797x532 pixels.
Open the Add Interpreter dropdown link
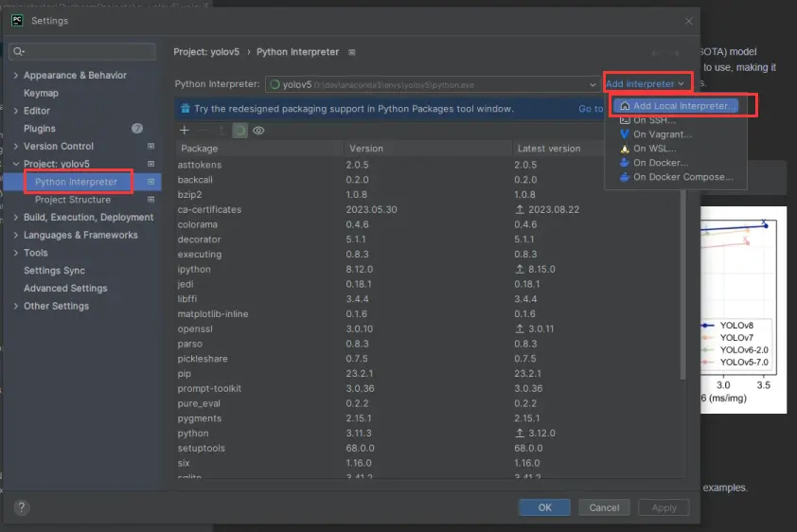[645, 84]
